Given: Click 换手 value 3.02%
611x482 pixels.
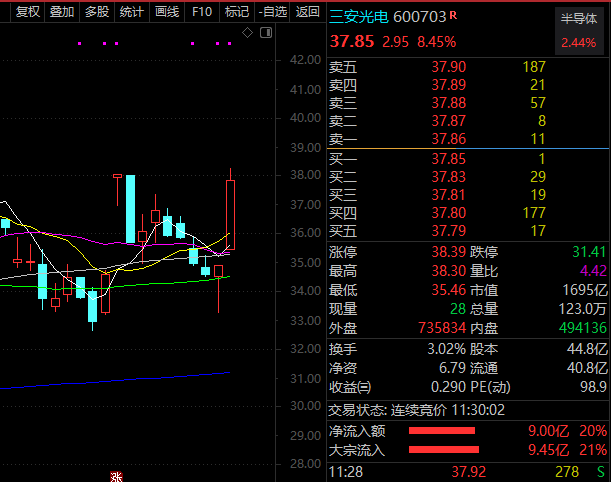Looking at the screenshot, I should coord(447,349).
